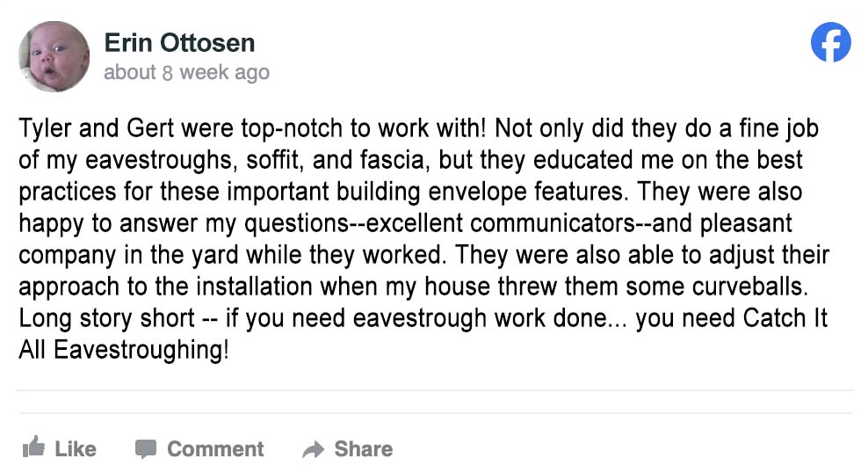868x473 pixels.
Task: Share this review post
Action: [348, 449]
